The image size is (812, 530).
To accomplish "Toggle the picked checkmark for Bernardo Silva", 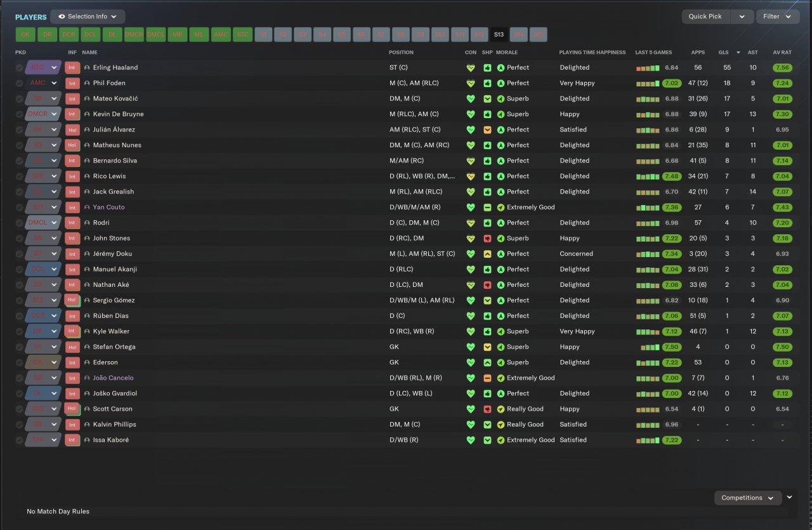I will [x=20, y=161].
